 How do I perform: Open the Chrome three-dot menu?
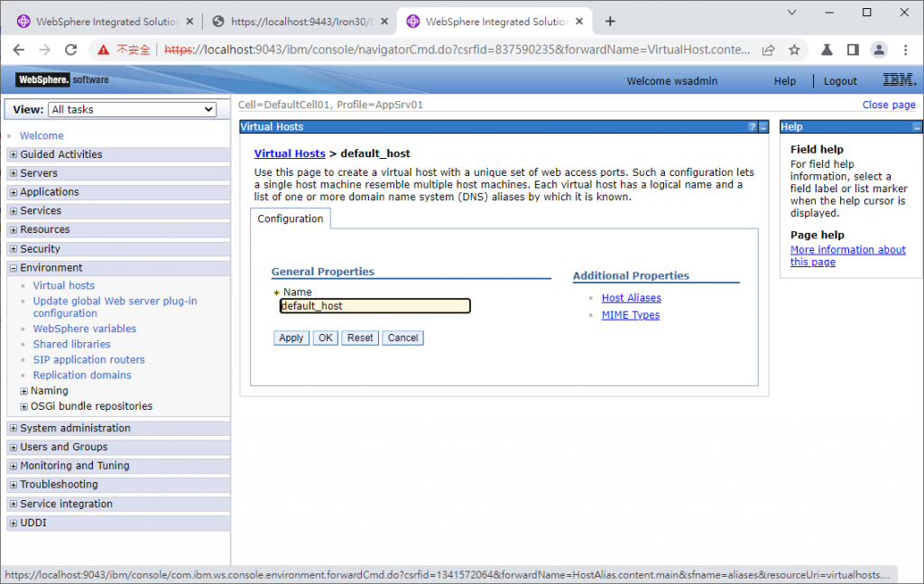[906, 50]
